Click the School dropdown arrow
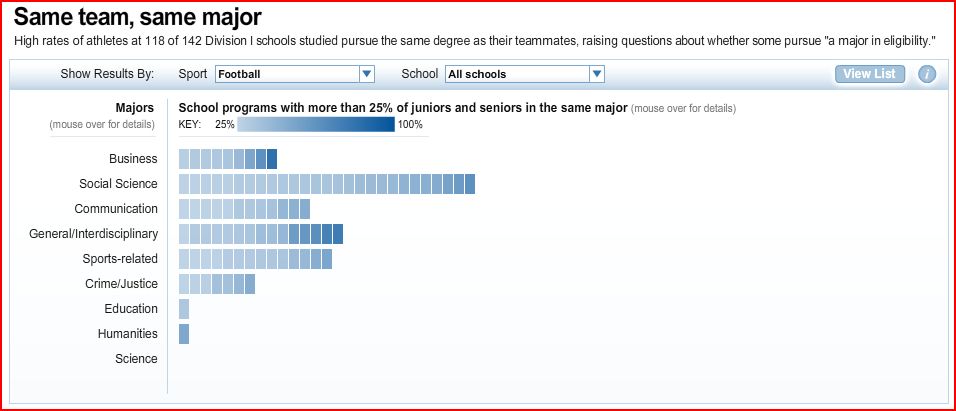 click(x=597, y=74)
